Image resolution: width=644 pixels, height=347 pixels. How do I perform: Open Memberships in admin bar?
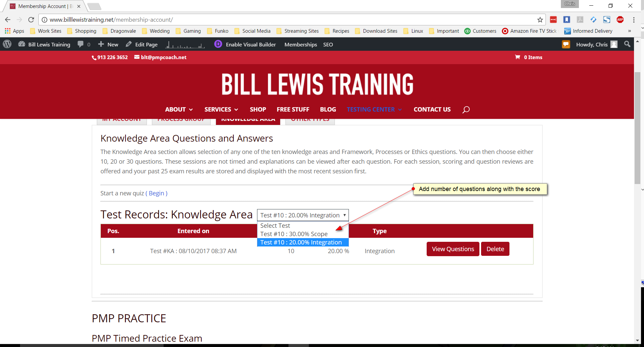[301, 44]
